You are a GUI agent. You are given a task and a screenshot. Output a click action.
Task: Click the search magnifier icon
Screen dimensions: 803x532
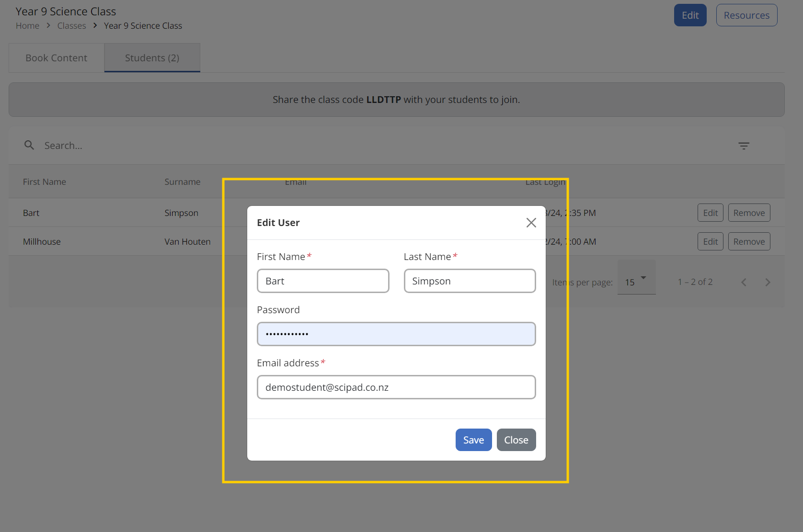29,145
